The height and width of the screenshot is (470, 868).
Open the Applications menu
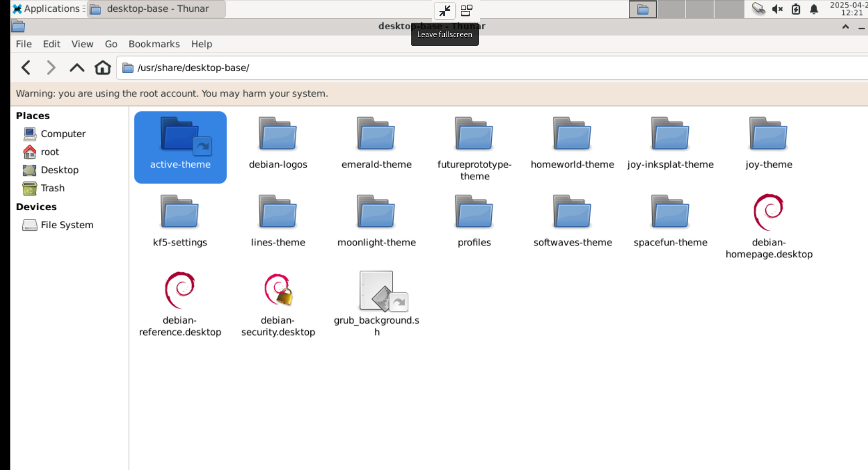click(x=46, y=9)
